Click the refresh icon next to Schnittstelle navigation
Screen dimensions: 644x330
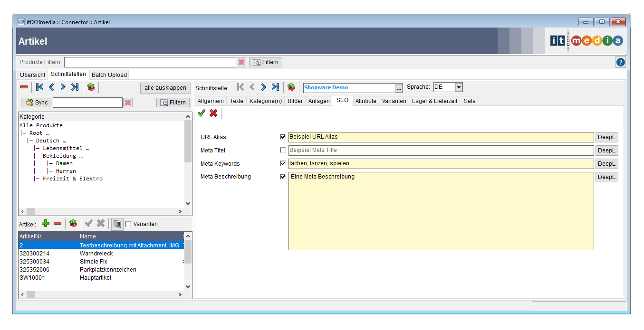291,87
